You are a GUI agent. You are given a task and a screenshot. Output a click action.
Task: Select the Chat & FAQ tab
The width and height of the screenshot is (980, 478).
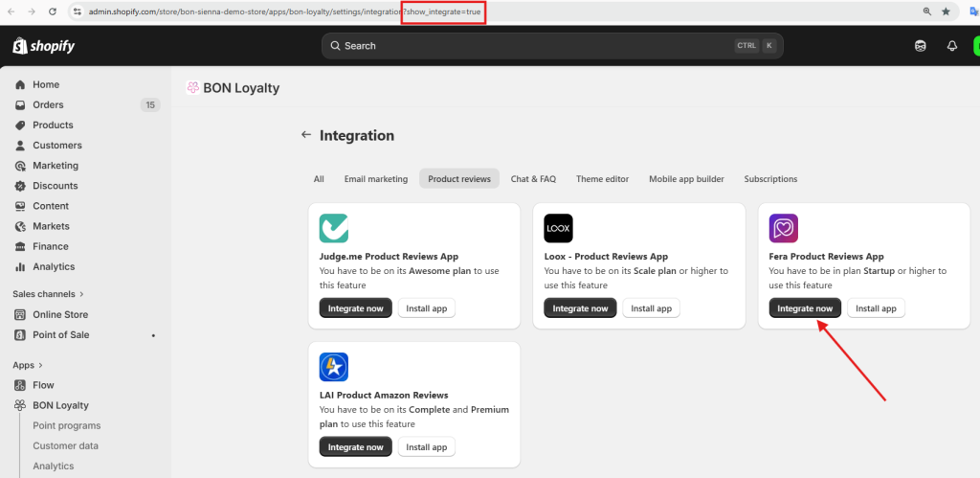[533, 179]
